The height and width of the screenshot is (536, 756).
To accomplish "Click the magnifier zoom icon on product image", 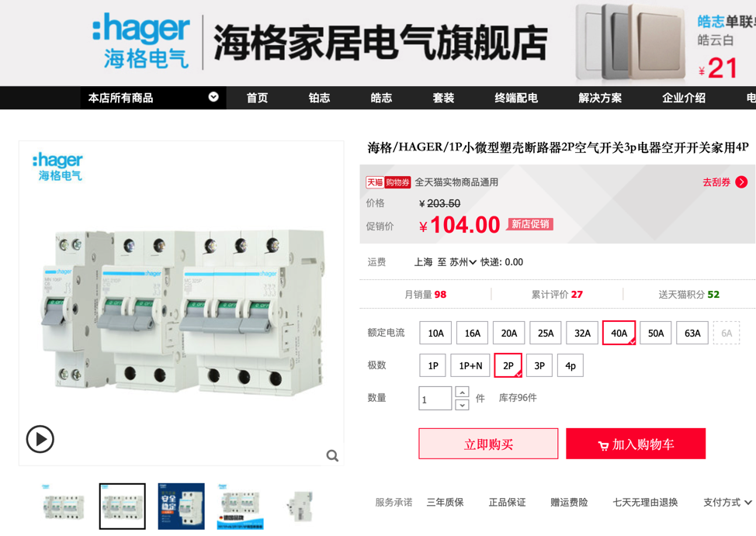I will coord(332,455).
